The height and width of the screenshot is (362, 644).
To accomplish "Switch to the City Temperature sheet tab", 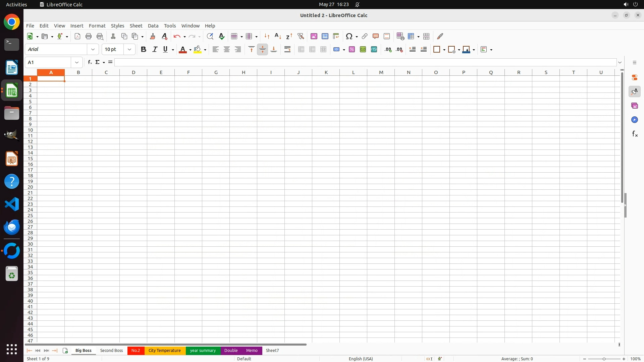I will tap(164, 351).
